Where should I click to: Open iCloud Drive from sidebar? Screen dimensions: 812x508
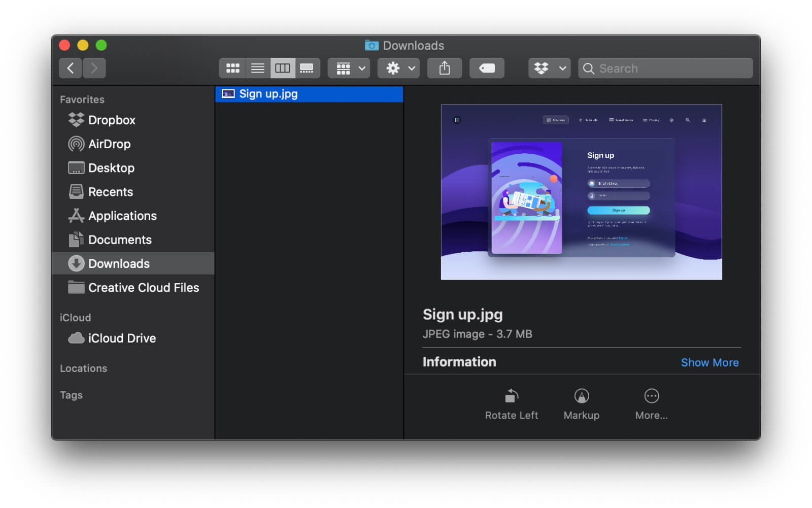click(122, 338)
